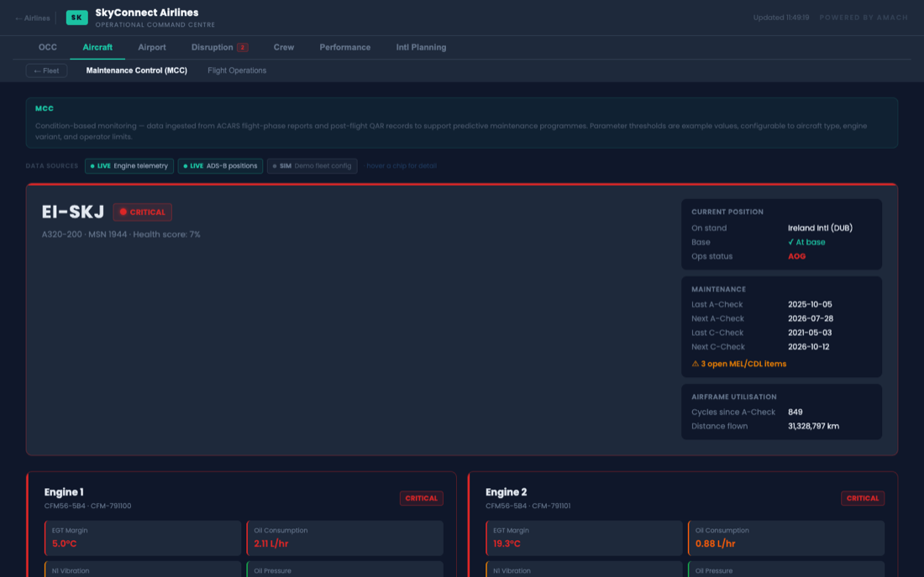
Task: Click the SIM Demo fleet config chip
Action: pyautogui.click(x=312, y=166)
